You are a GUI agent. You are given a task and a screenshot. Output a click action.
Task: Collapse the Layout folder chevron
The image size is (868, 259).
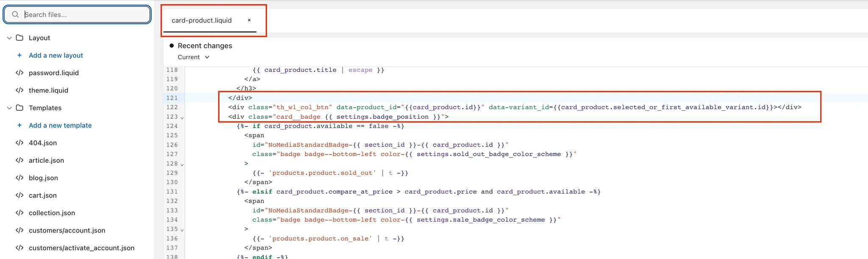point(9,38)
